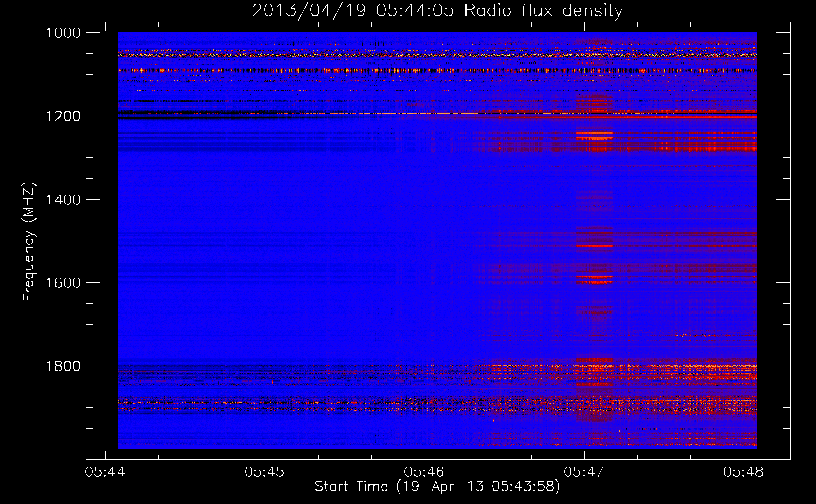
Task: Click the '1800' frequency axis label
Action: 63,366
